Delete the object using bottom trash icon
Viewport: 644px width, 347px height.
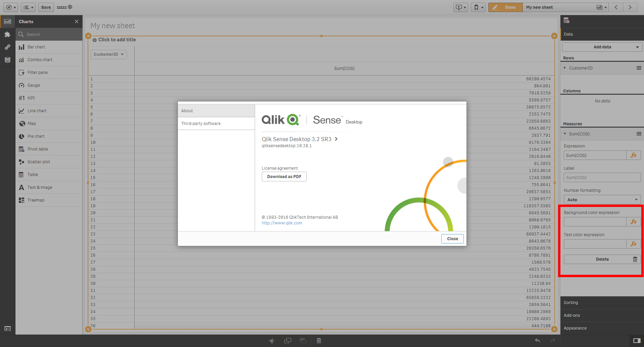(319, 341)
